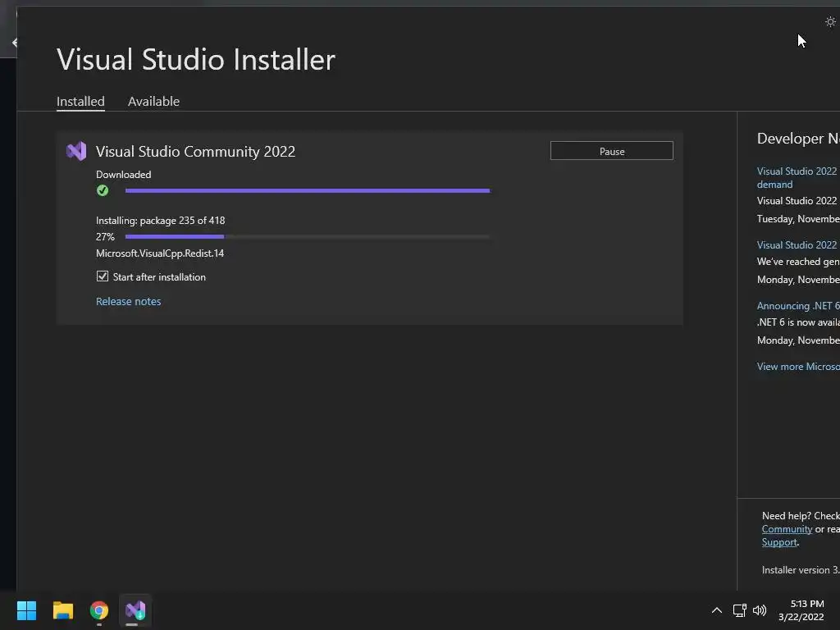Click the Downloaded status label
This screenshot has width=840, height=630.
tap(124, 175)
